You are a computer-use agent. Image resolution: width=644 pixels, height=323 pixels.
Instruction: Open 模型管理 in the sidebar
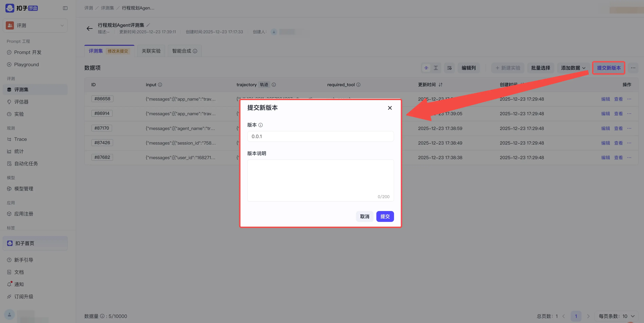35,189
